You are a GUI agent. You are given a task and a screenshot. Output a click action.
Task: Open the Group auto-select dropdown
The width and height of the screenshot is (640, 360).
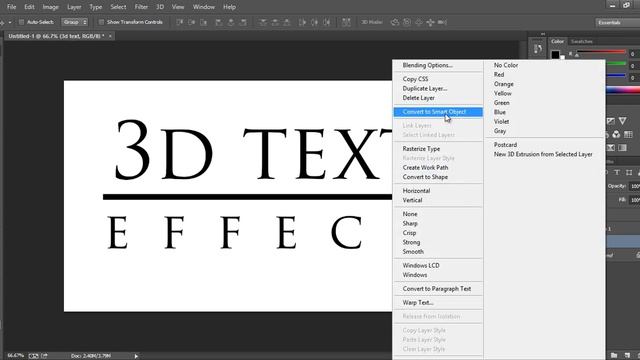(x=74, y=22)
